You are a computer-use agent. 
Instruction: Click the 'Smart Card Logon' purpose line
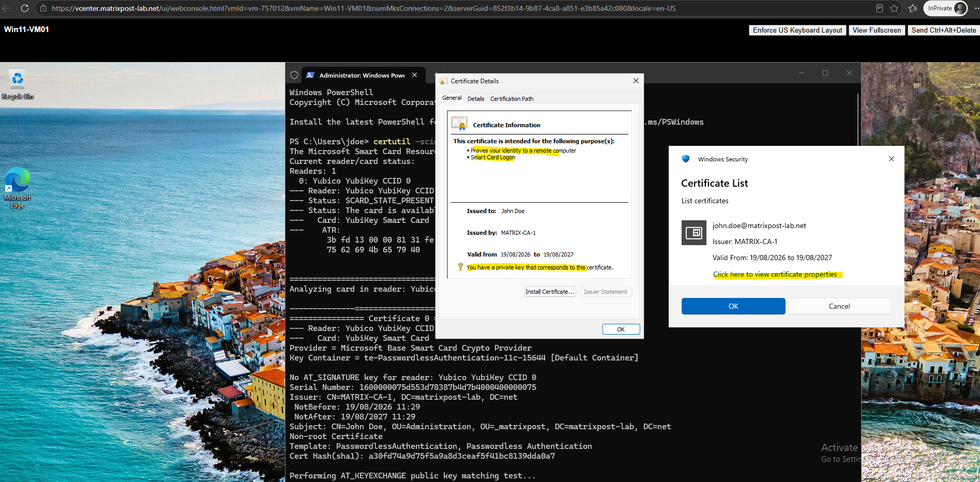493,157
